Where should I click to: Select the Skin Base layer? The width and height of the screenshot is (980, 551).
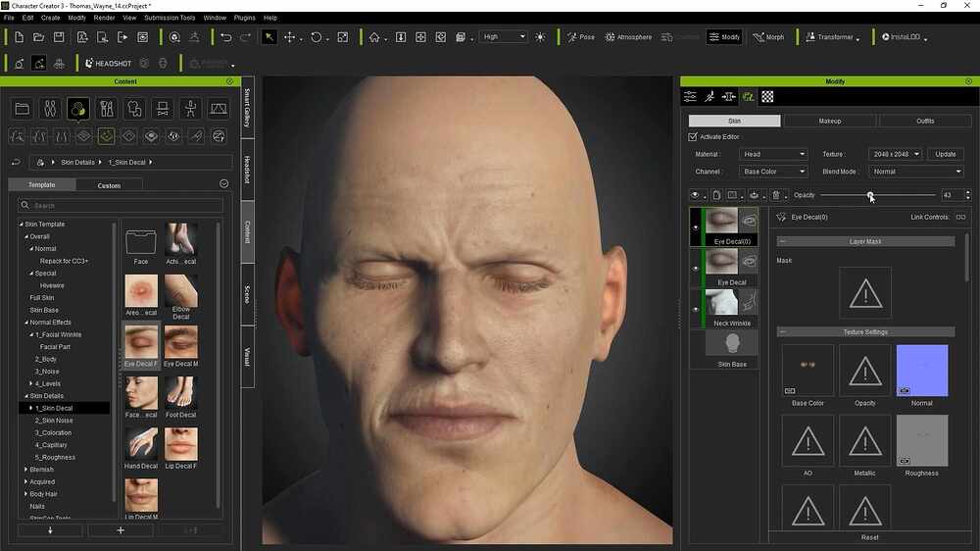coord(731,350)
